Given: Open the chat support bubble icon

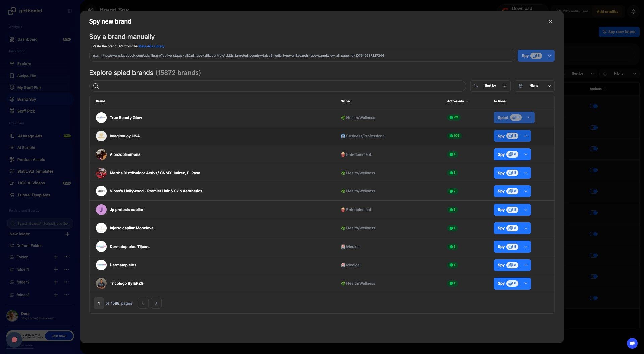Looking at the screenshot, I should pos(632,343).
